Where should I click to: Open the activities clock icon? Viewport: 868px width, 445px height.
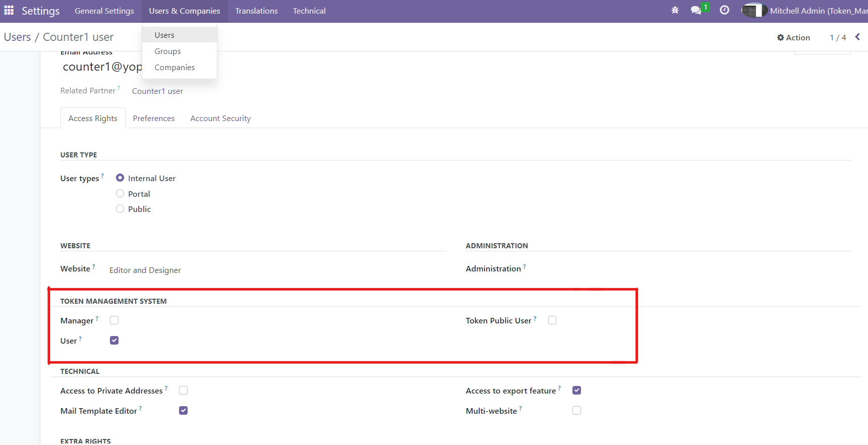coord(724,11)
